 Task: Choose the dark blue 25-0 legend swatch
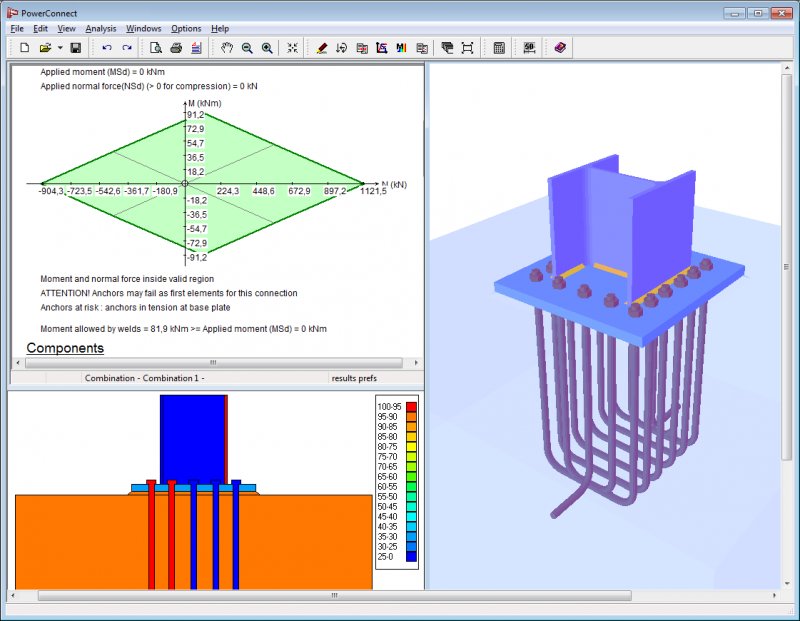click(x=411, y=557)
